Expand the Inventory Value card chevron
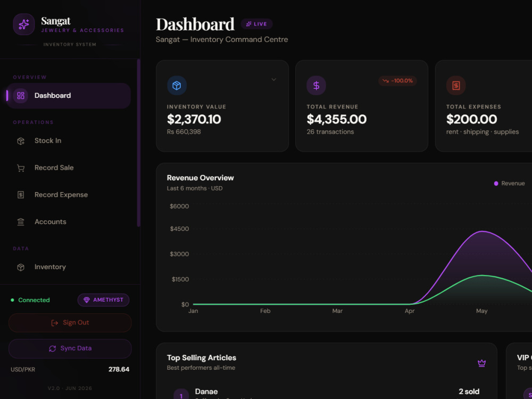This screenshot has width=532, height=399. (274, 80)
